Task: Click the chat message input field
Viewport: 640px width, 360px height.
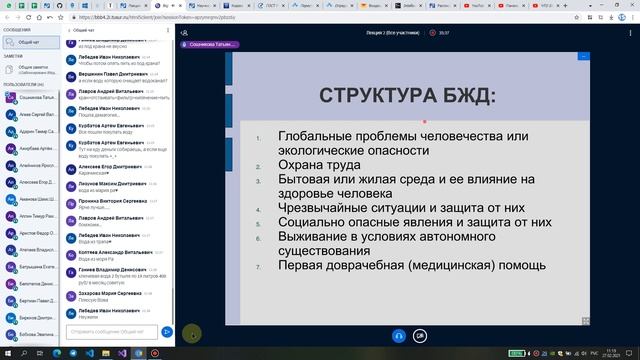Action: 112,332
